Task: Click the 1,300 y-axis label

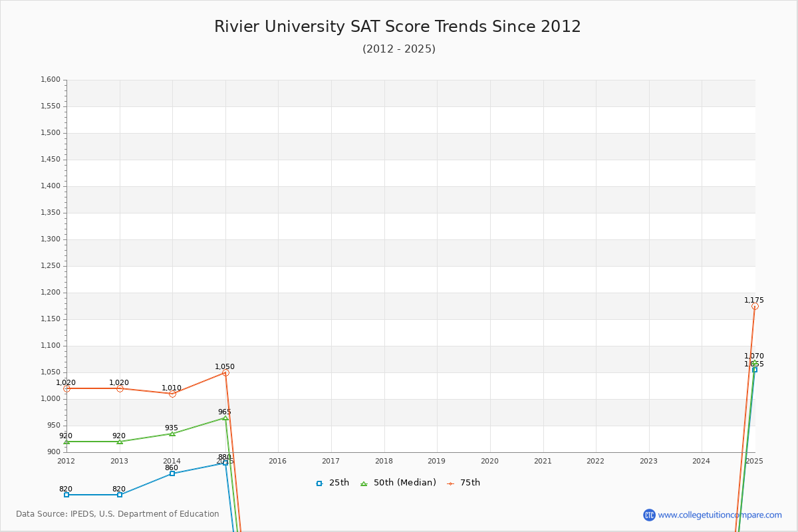Action: pyautogui.click(x=51, y=239)
